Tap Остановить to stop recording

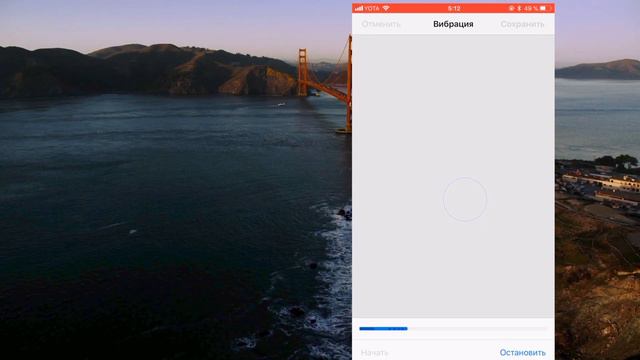coord(522,352)
